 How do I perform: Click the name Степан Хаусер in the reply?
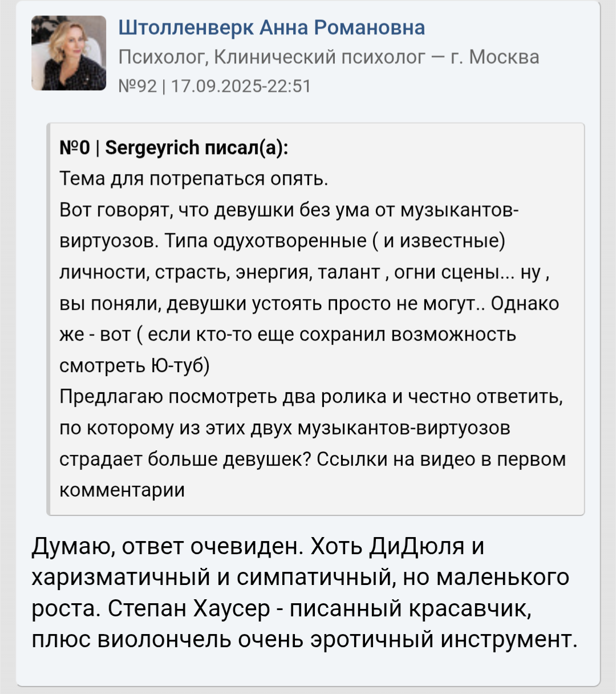(189, 609)
